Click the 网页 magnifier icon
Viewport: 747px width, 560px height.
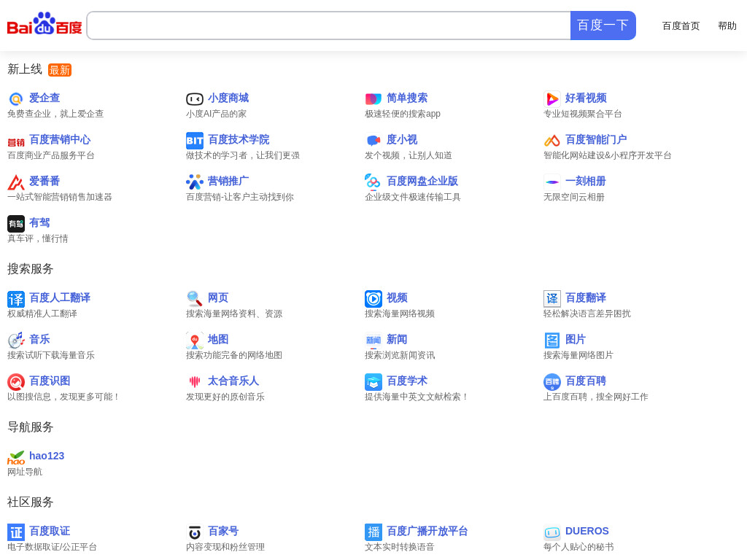click(x=194, y=299)
